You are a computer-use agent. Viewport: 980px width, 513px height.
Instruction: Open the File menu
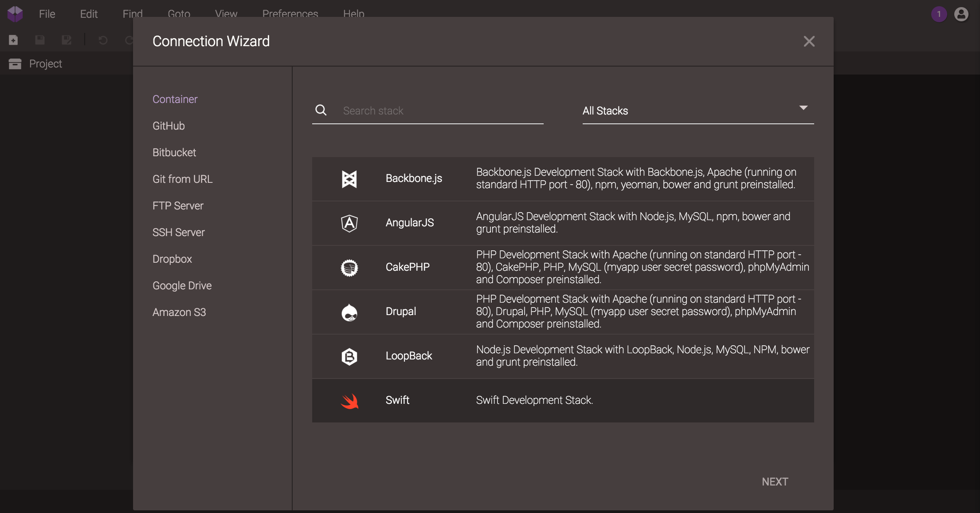(47, 14)
